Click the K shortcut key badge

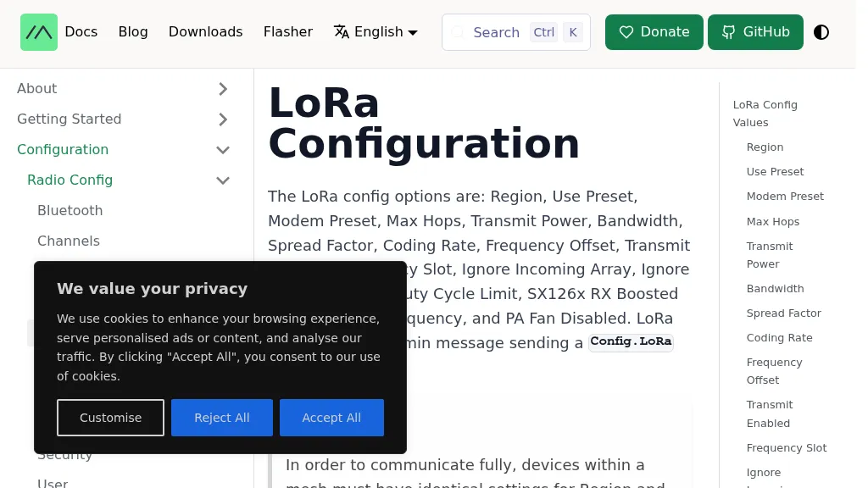pos(573,32)
